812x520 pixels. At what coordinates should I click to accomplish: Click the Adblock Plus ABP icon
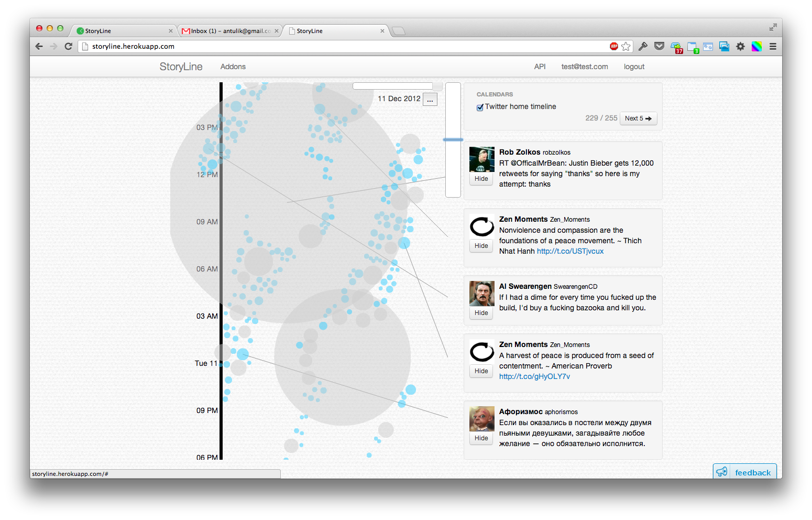point(614,46)
